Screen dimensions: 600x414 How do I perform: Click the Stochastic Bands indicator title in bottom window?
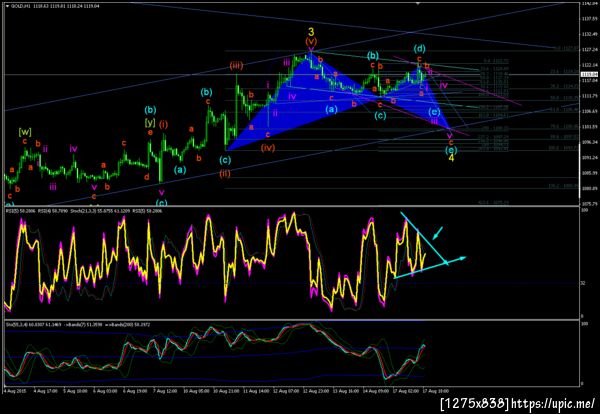coord(78,324)
